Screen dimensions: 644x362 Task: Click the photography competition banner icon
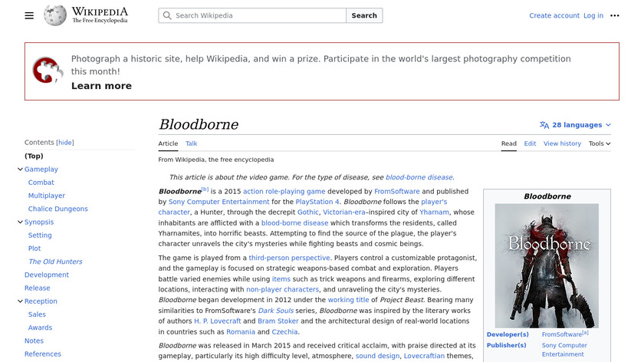pos(48,71)
